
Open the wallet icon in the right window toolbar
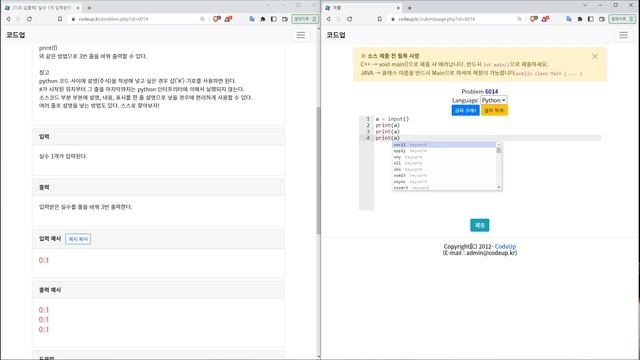[602, 19]
